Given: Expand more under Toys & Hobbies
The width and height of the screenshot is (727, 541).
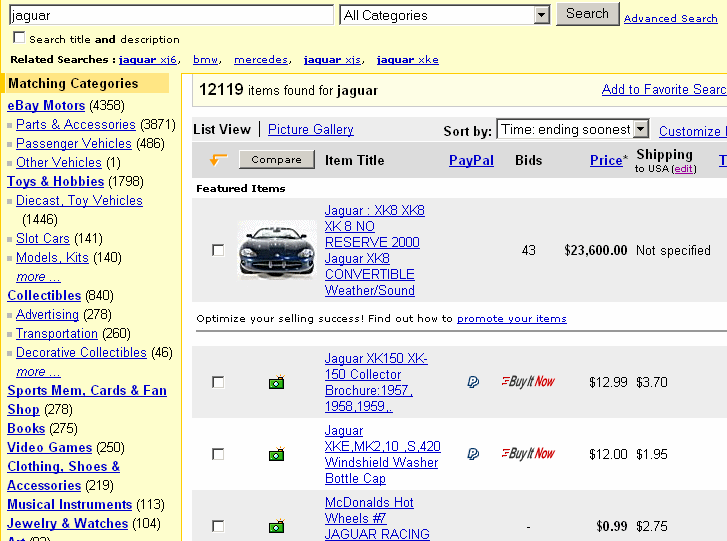Looking at the screenshot, I should (x=38, y=277).
